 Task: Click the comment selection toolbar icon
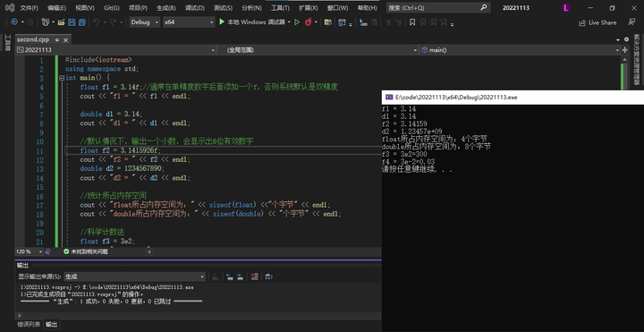pos(363,22)
